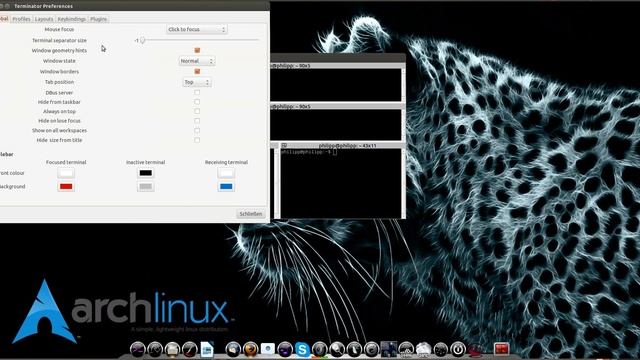Pick Focused terminal red background swatch
This screenshot has width=640, height=360.
[x=66, y=187]
